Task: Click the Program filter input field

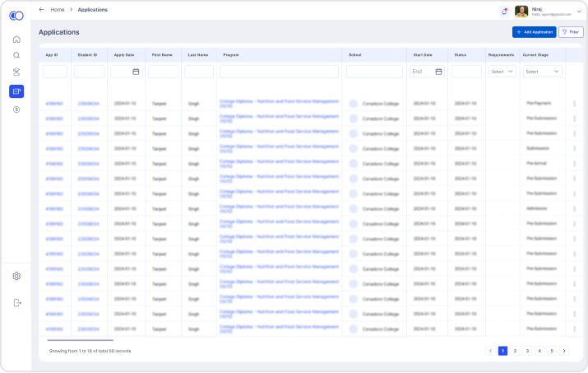Action: click(279, 72)
